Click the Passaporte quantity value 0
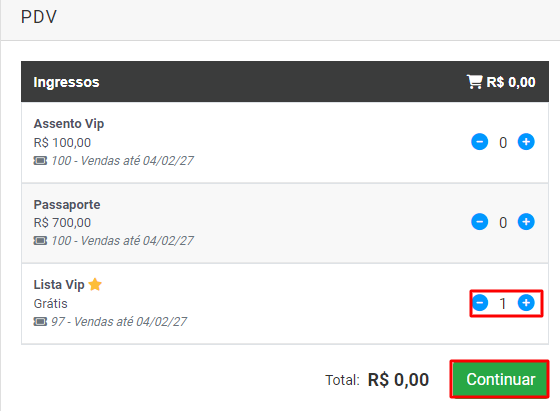This screenshot has width=560, height=411. (503, 222)
